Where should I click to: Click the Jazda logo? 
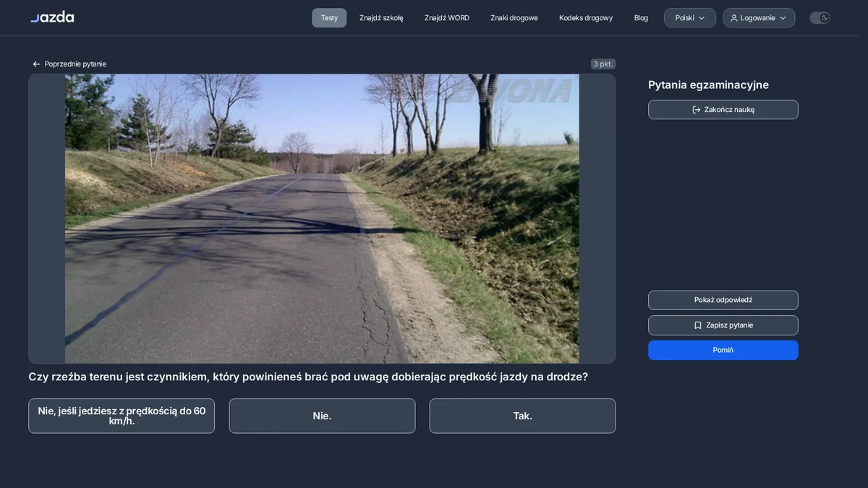pos(52,17)
